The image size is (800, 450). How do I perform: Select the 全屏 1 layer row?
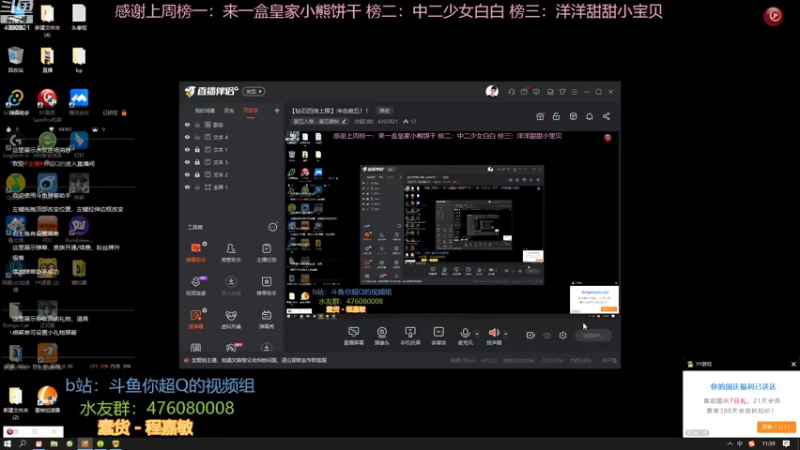[x=232, y=187]
